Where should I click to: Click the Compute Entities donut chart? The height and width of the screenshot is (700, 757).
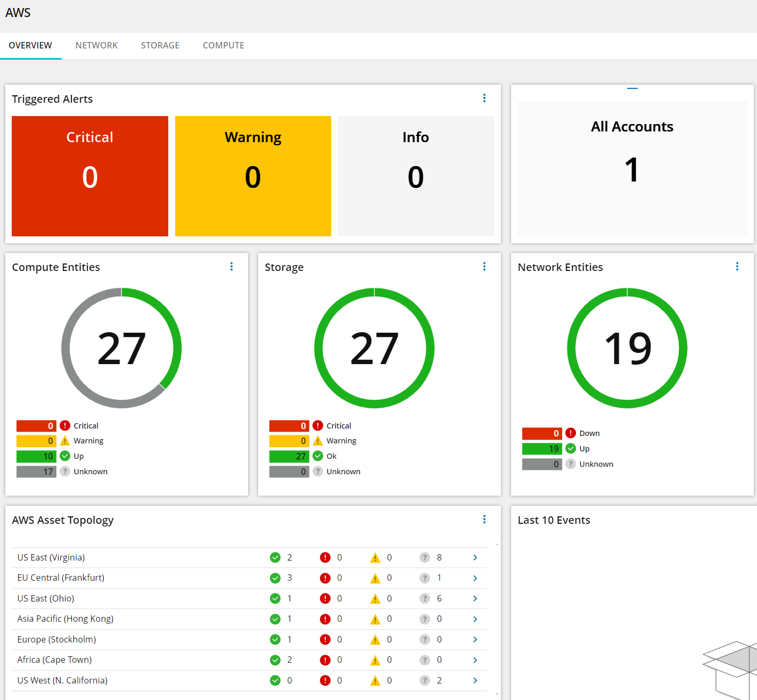121,348
